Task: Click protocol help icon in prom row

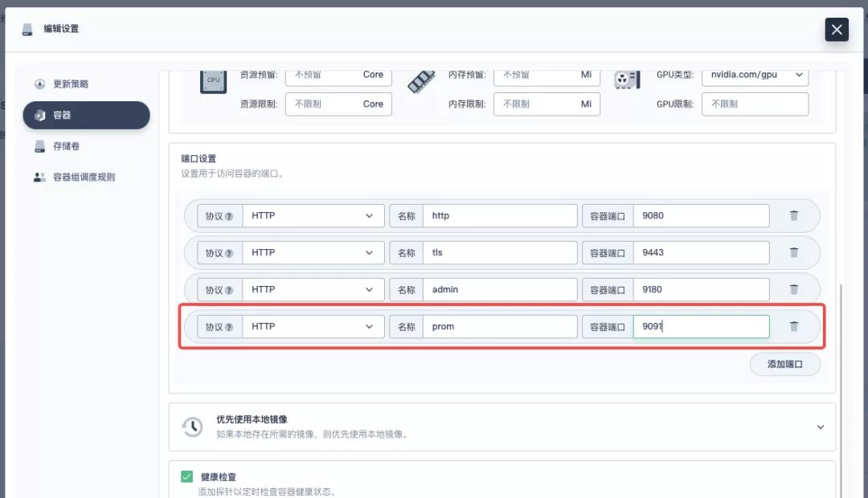Action: (229, 327)
